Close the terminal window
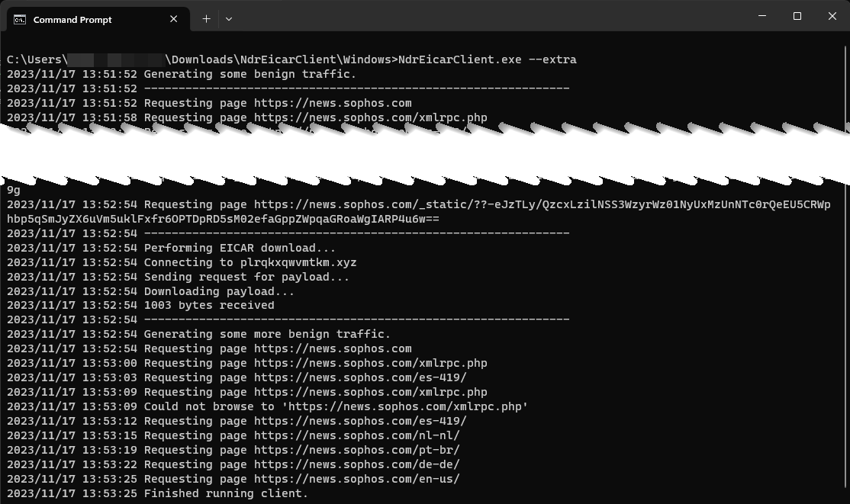The height and width of the screenshot is (504, 850). [x=832, y=16]
